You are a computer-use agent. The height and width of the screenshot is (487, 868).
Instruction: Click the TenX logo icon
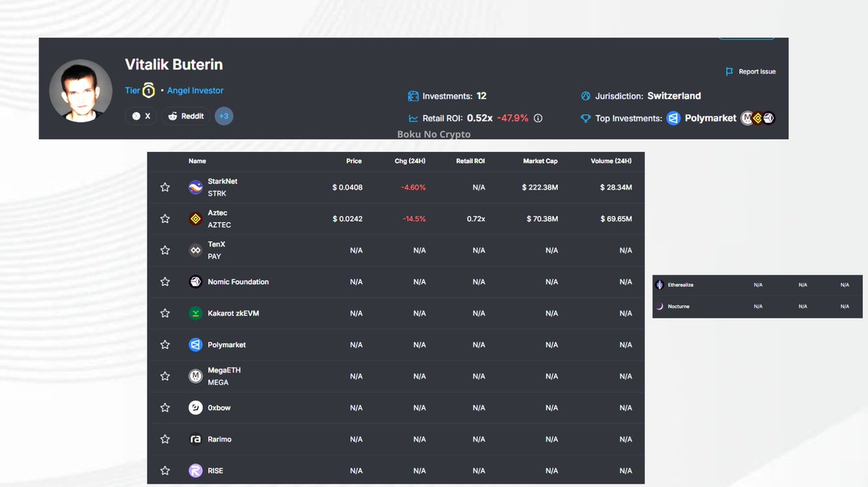click(x=195, y=250)
